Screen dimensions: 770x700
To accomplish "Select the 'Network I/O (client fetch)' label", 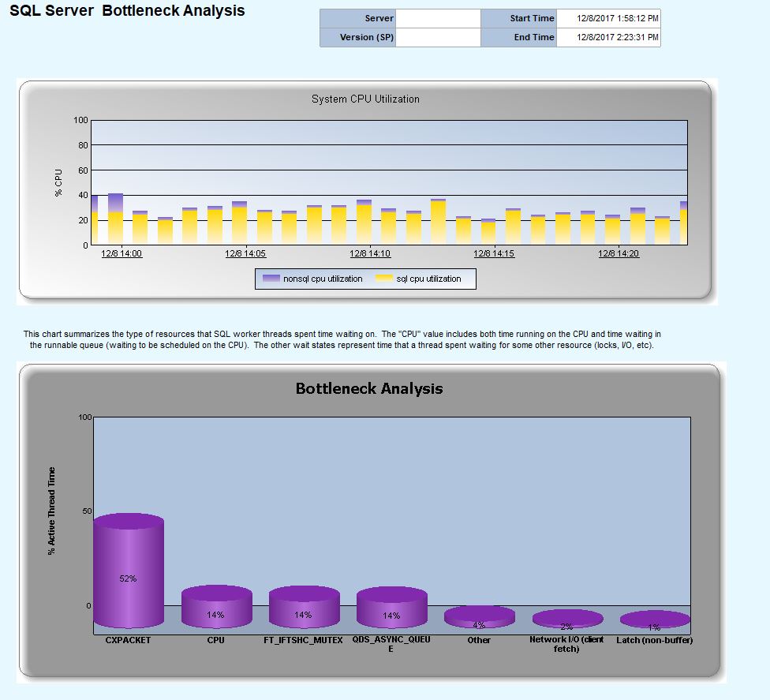I will click(x=566, y=644).
